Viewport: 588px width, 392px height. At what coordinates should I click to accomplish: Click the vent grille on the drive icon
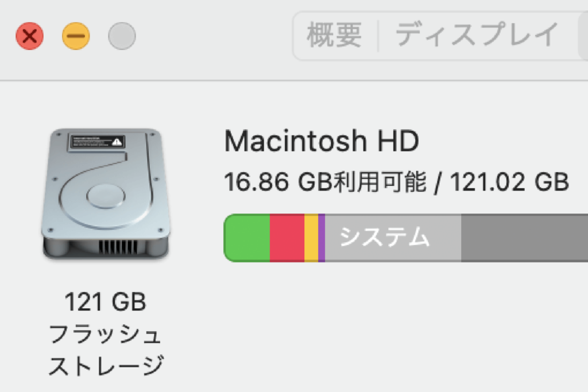click(x=118, y=247)
